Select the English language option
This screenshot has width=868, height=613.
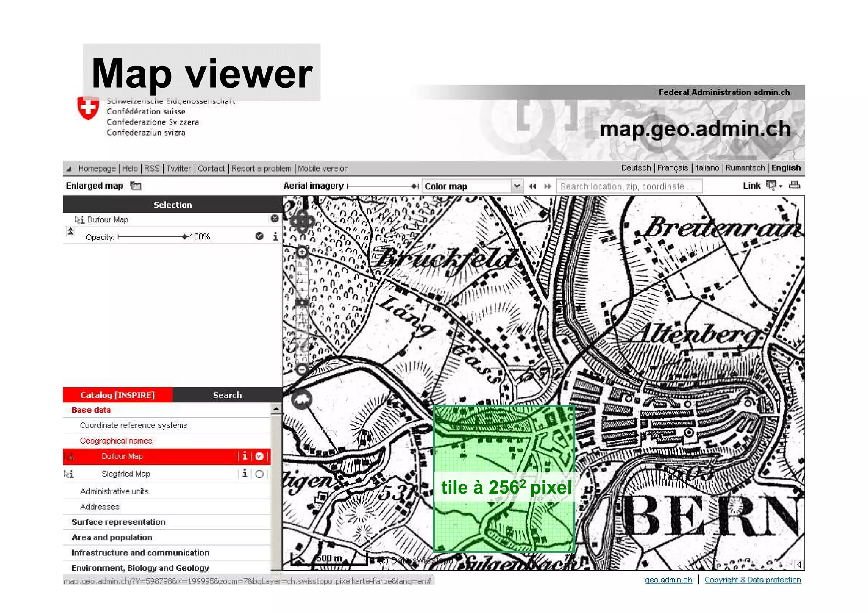point(786,167)
